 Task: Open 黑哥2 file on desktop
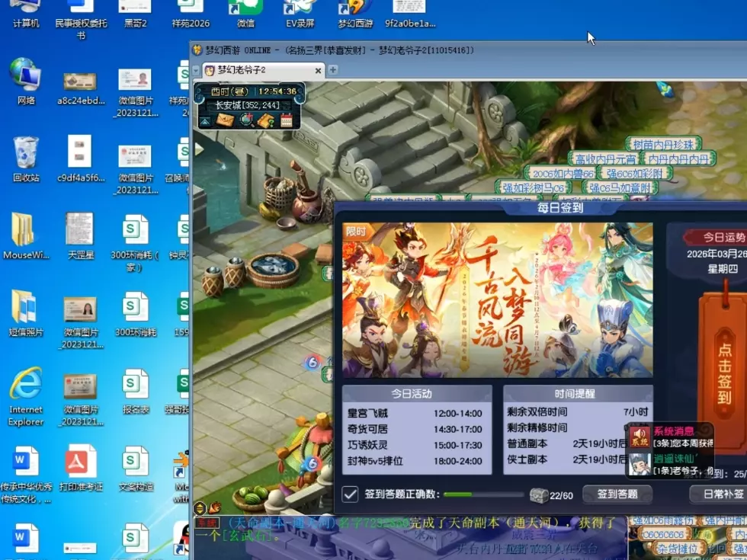[136, 14]
